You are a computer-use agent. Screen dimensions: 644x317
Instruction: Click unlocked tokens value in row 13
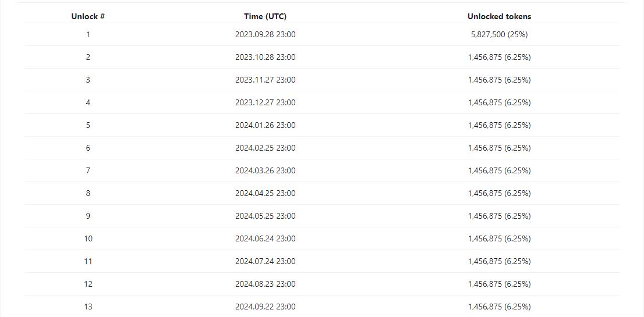pyautogui.click(x=499, y=307)
